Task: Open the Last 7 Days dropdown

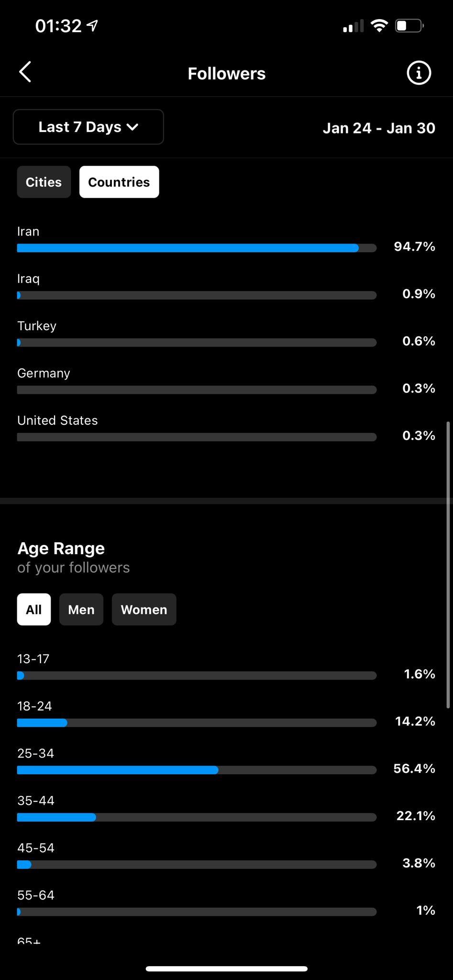Action: pyautogui.click(x=88, y=127)
